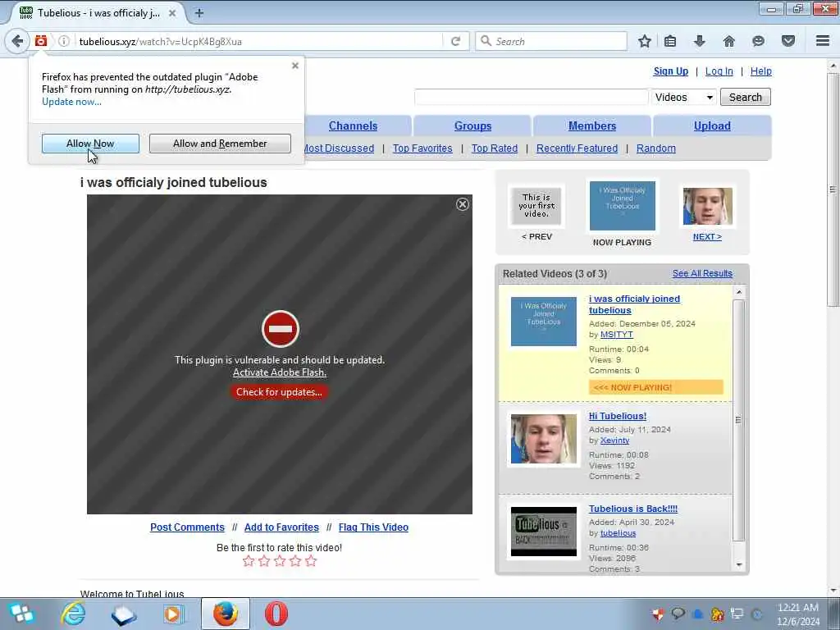Click the Sign Up link

pyautogui.click(x=671, y=71)
